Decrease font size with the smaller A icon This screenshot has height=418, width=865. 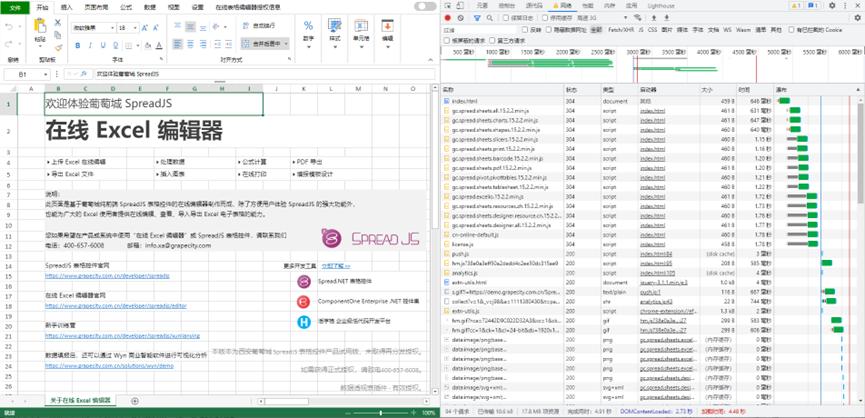click(158, 28)
